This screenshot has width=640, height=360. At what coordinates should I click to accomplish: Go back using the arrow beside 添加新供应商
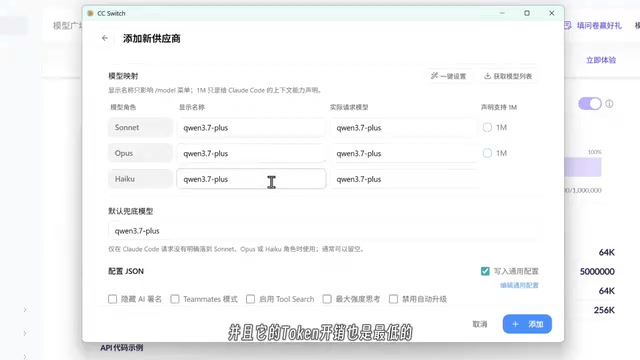click(105, 38)
